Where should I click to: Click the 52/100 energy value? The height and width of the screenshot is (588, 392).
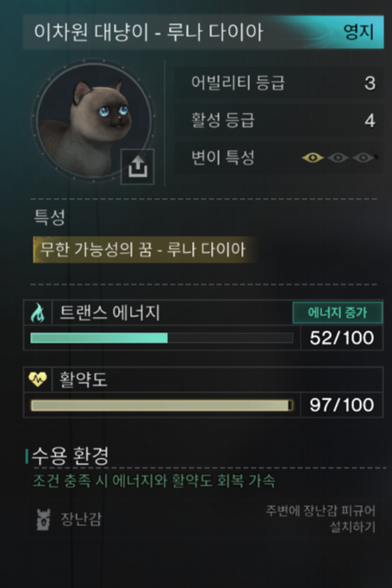pyautogui.click(x=342, y=337)
